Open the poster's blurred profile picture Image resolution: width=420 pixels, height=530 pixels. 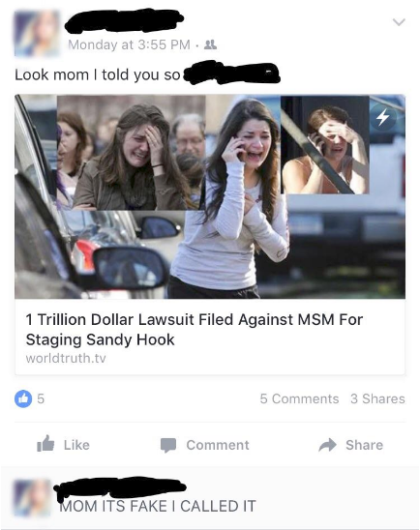37,33
